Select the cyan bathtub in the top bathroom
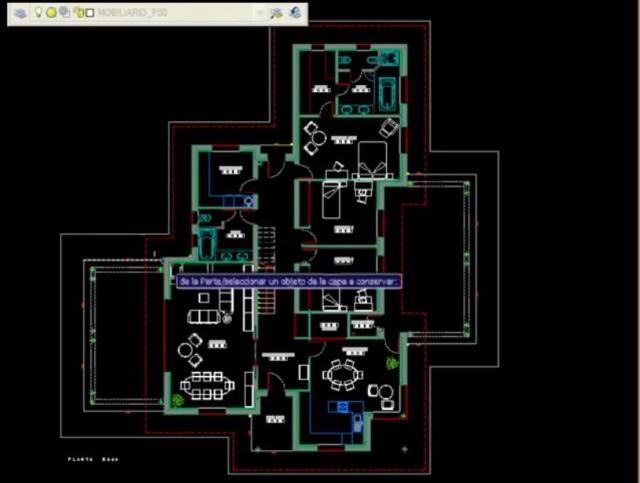640x483 pixels. pos(387,94)
